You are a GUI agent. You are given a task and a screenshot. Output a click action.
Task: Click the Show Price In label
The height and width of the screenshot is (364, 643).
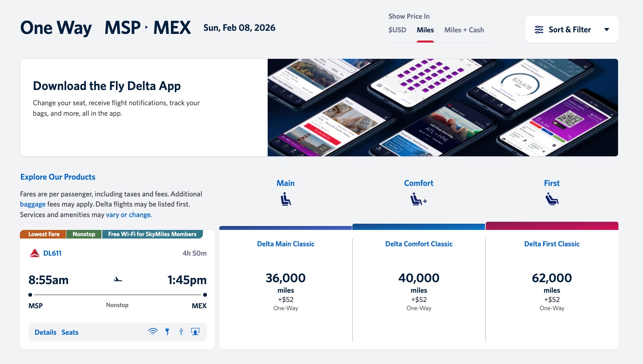[x=409, y=16]
